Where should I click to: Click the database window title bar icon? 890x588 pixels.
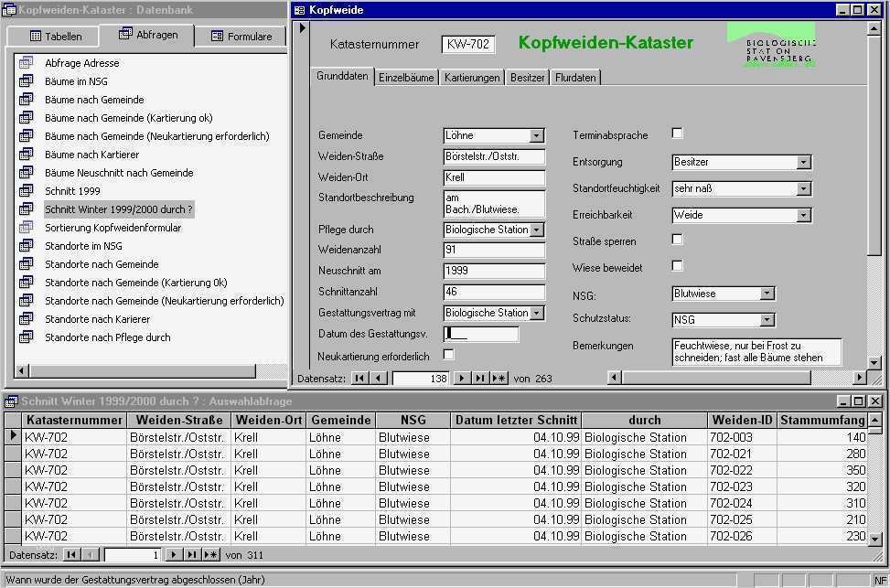9,10
